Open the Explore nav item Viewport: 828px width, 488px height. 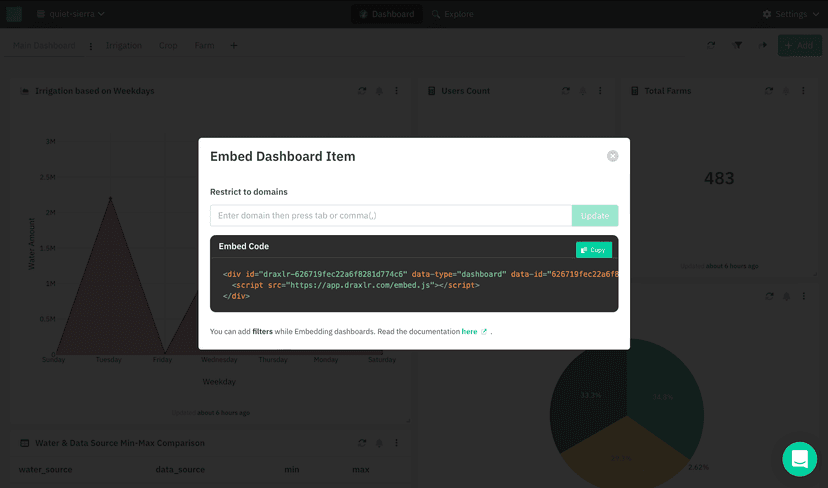coord(453,14)
